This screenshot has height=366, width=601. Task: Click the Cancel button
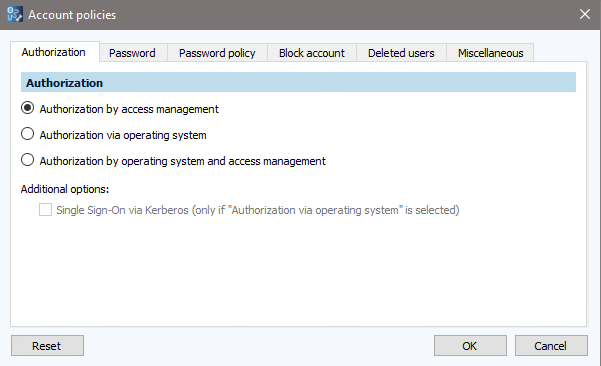(x=551, y=346)
